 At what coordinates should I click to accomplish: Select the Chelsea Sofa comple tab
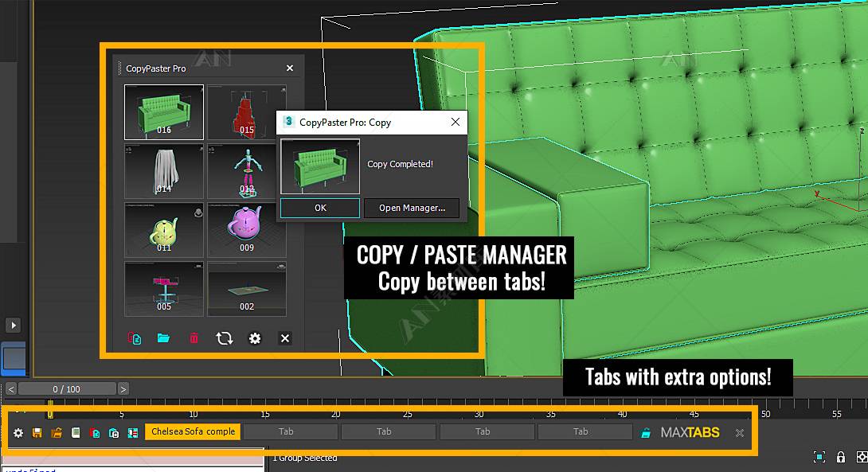(193, 431)
